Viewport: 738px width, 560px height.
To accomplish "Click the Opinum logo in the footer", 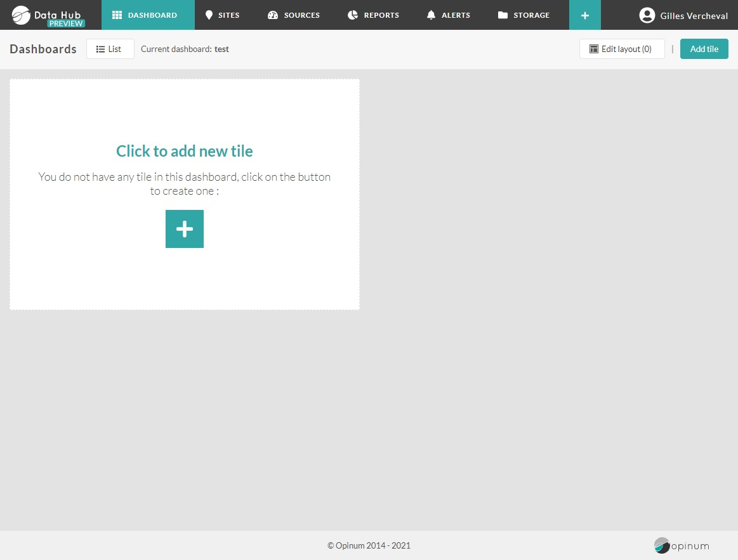I will coord(682,545).
